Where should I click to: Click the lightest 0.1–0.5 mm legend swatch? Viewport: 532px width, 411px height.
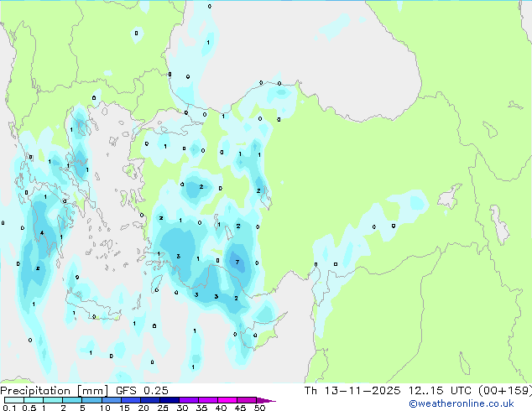pyautogui.click(x=14, y=400)
